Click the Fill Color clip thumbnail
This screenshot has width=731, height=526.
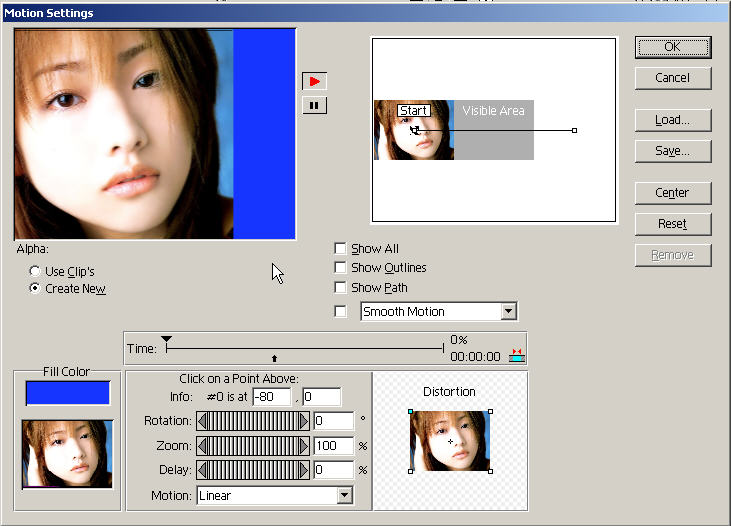[68, 454]
